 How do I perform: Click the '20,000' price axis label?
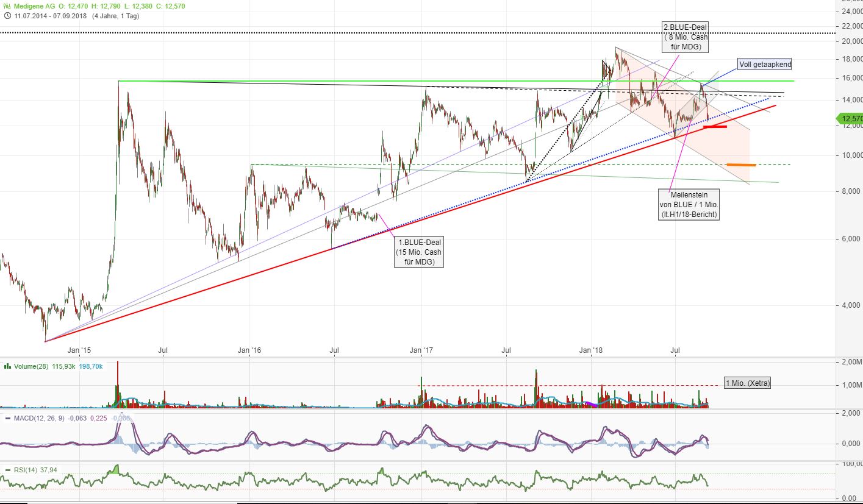point(852,42)
